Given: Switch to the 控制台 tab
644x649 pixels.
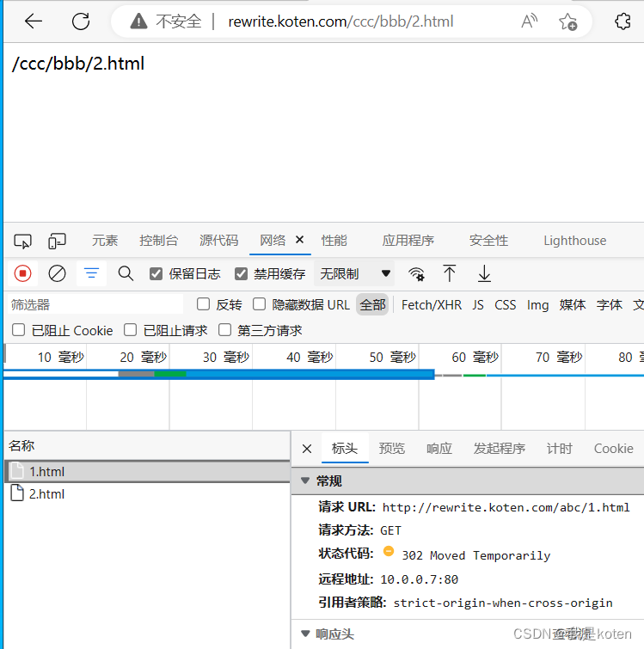Looking at the screenshot, I should [158, 241].
